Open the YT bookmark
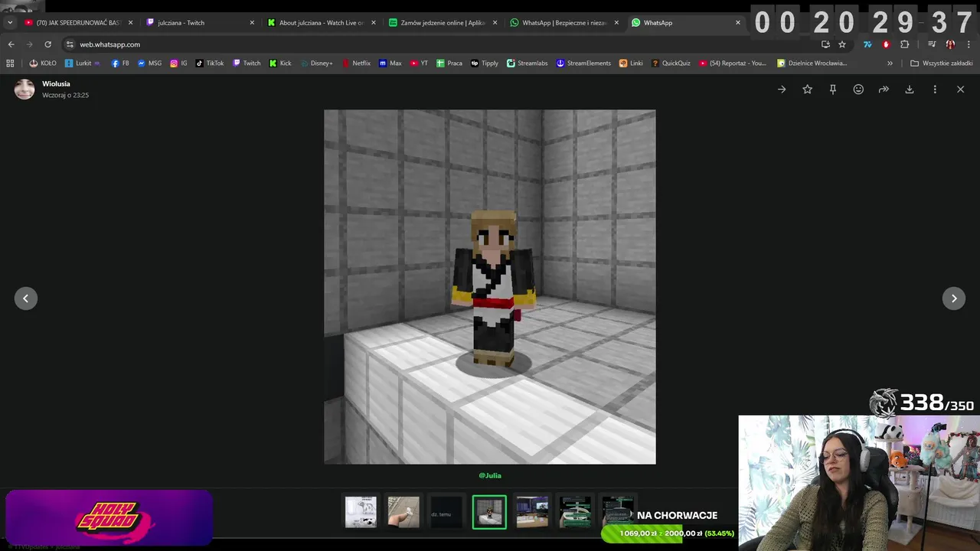Viewport: 980px width, 551px height. [420, 64]
